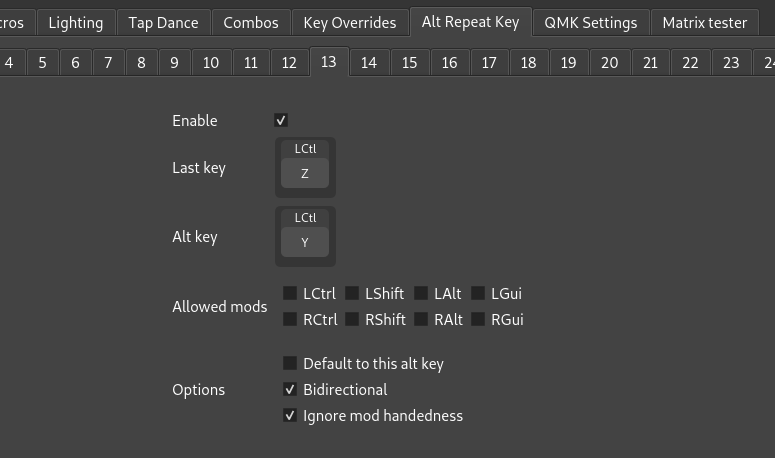Click the Last key LCtl Z keycap
Viewport: 775px width, 458px height.
pos(305,167)
